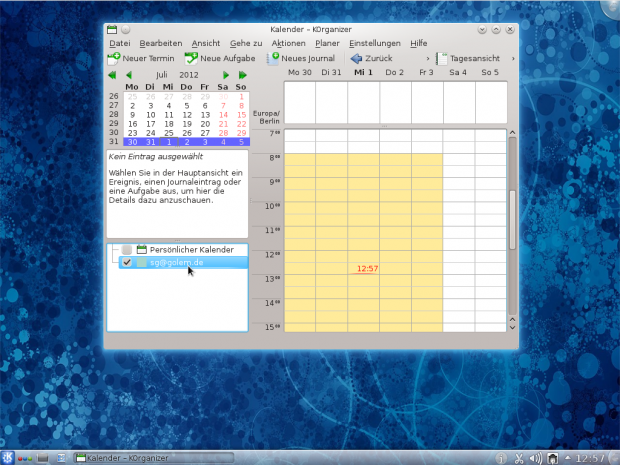Screen dimensions: 620x465
Task: Click the KOrganizer window menu icon in title bar
Action: point(112,29)
